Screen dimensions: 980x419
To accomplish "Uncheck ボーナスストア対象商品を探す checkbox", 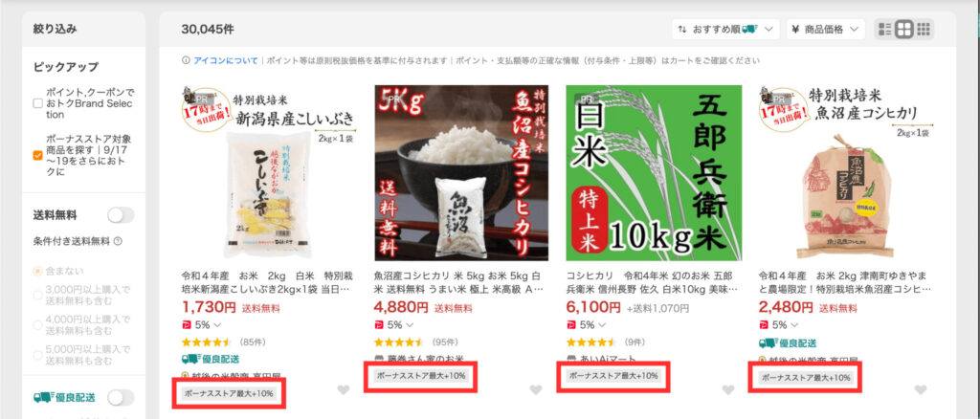I will 38,156.
